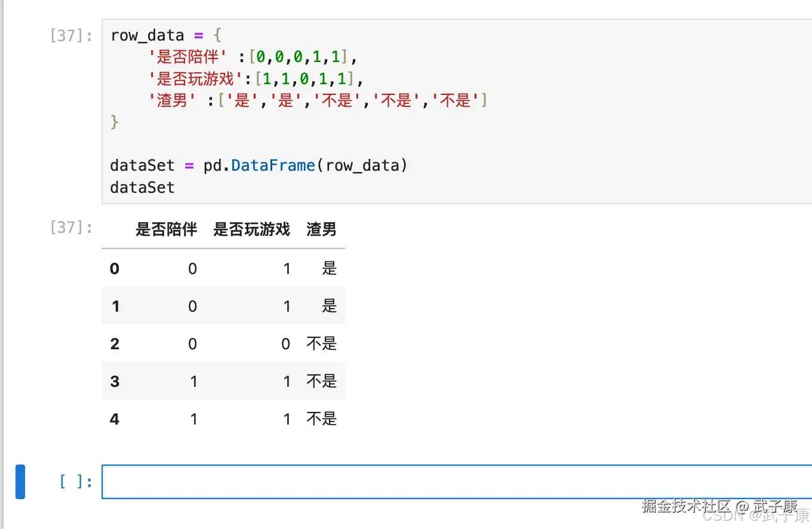This screenshot has width=812, height=529.
Task: Select the 渣男 column header in output
Action: coord(321,230)
